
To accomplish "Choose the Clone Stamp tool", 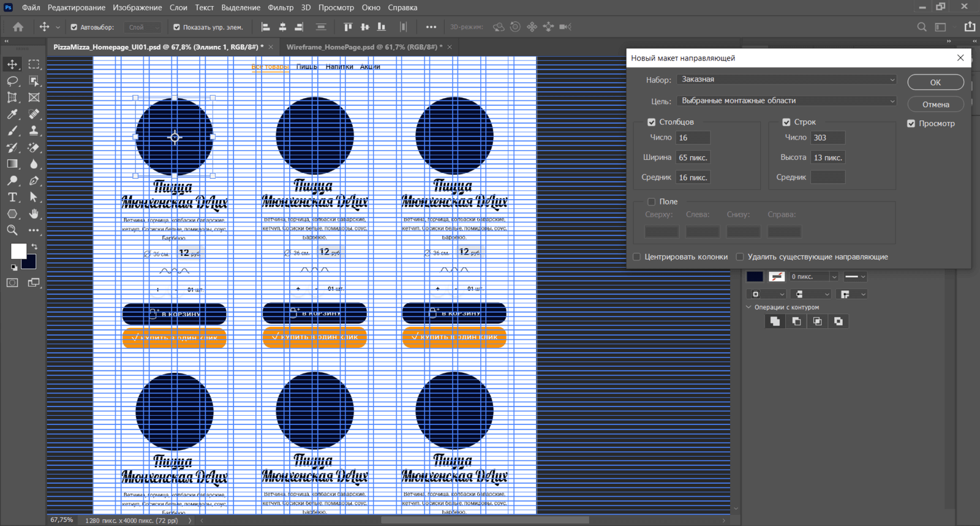I will tap(34, 130).
